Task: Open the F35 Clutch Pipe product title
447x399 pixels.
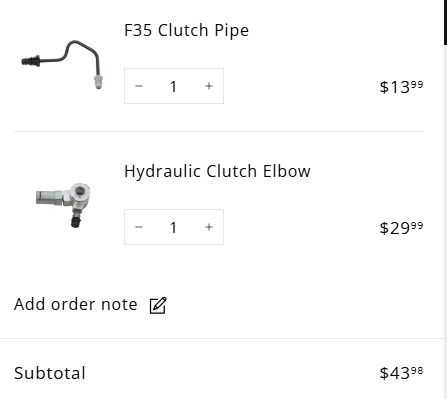Action: 186,30
